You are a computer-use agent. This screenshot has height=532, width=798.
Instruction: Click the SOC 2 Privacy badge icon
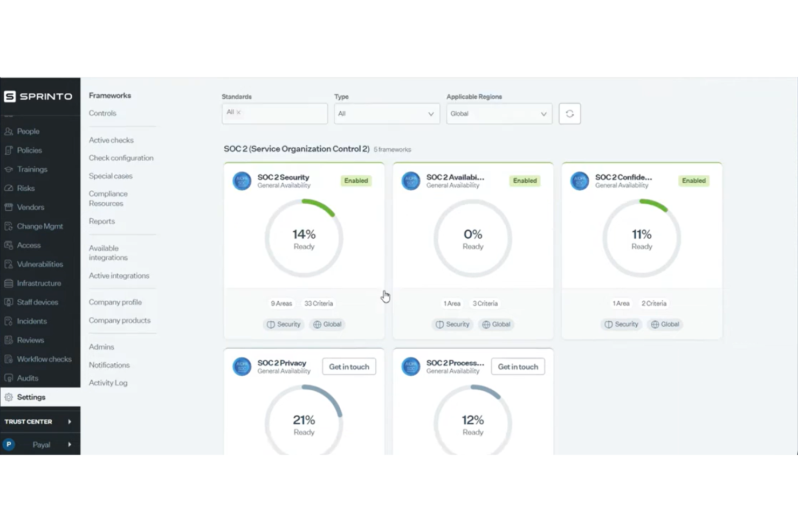click(242, 367)
